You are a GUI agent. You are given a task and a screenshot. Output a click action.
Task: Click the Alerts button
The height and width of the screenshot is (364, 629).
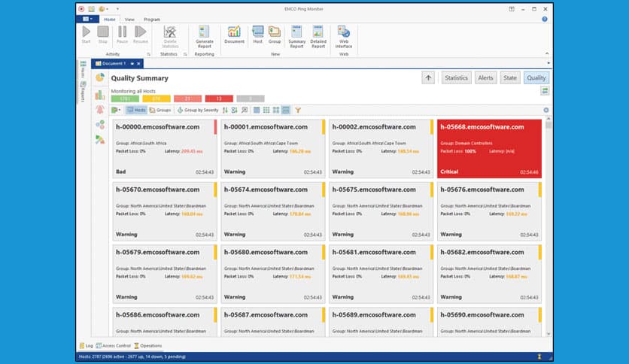pyautogui.click(x=485, y=77)
